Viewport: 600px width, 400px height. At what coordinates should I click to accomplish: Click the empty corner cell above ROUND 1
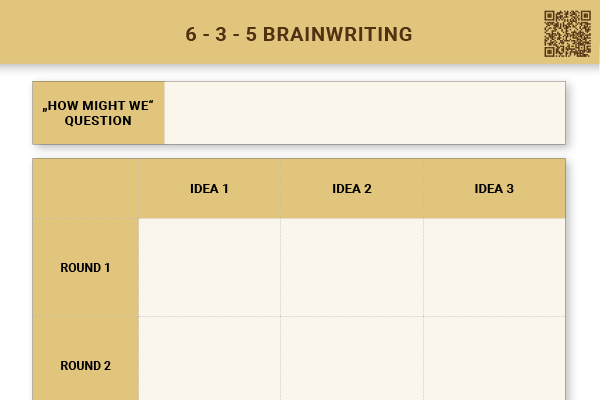[x=85, y=189]
